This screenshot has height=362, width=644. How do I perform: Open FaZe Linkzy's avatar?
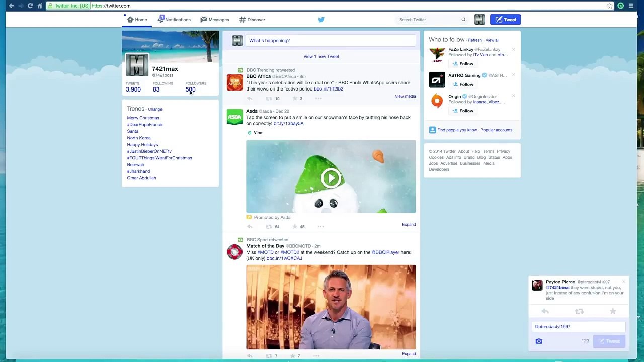click(x=437, y=55)
